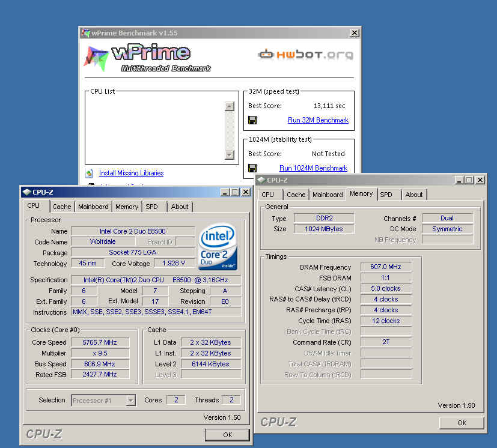Click the Socket 775 LGA package value
Image resolution: width=497 pixels, height=448 pixels.
[132, 252]
